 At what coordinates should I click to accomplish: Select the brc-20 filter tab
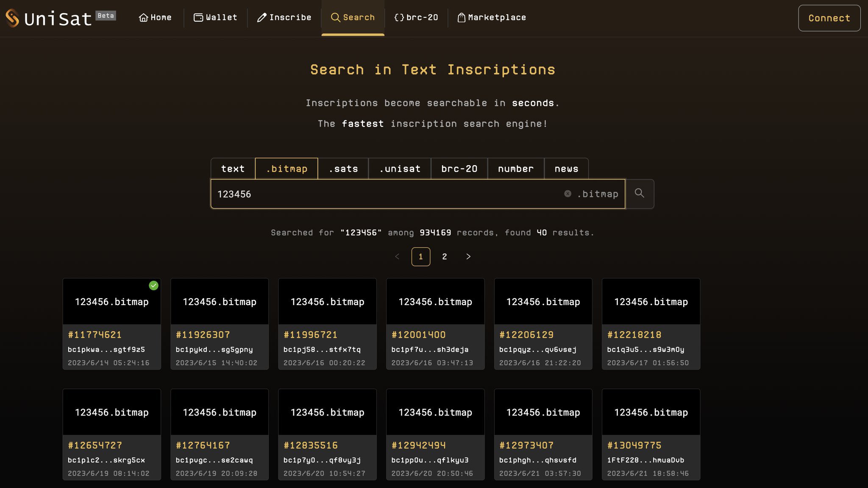[x=459, y=168]
